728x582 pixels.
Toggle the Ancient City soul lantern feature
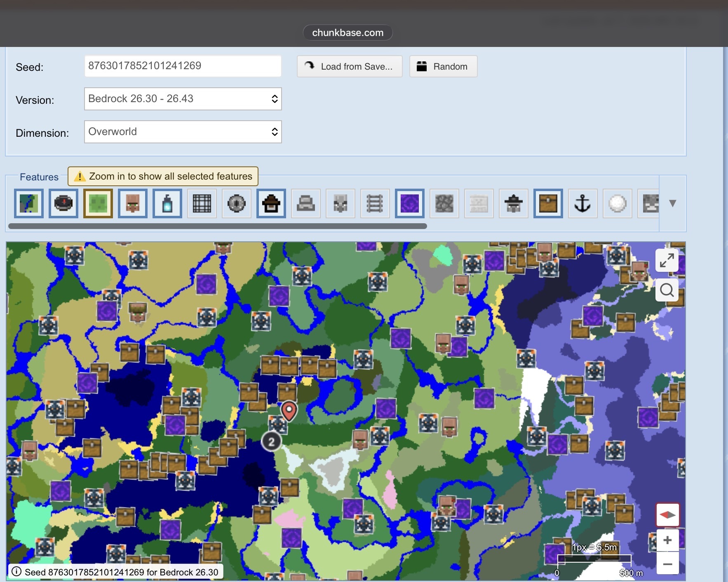tap(167, 203)
